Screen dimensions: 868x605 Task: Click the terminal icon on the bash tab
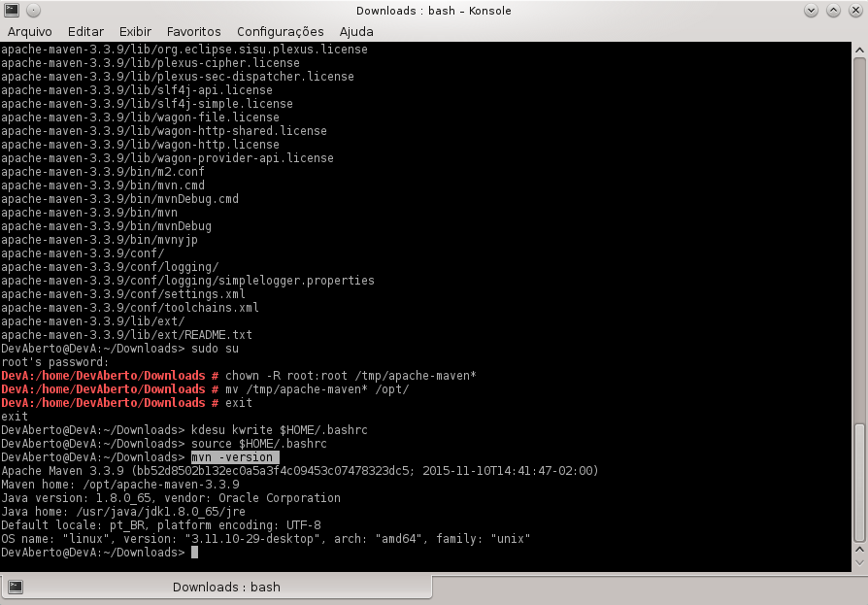click(16, 587)
